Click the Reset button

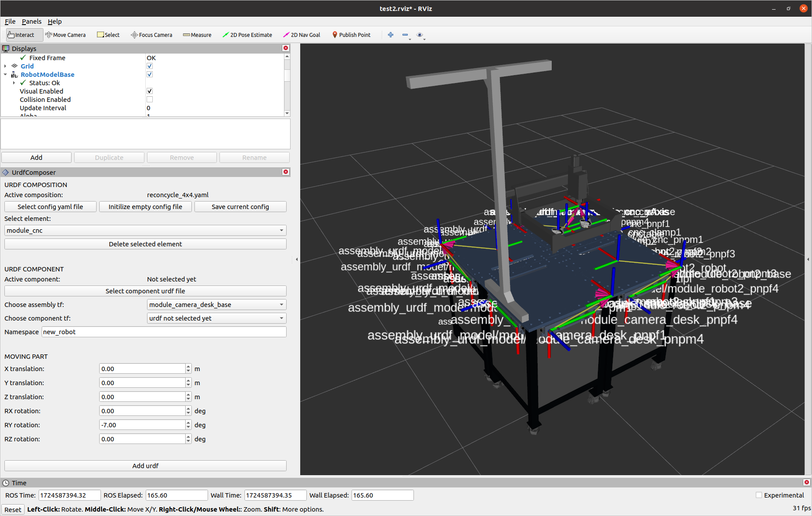13,509
